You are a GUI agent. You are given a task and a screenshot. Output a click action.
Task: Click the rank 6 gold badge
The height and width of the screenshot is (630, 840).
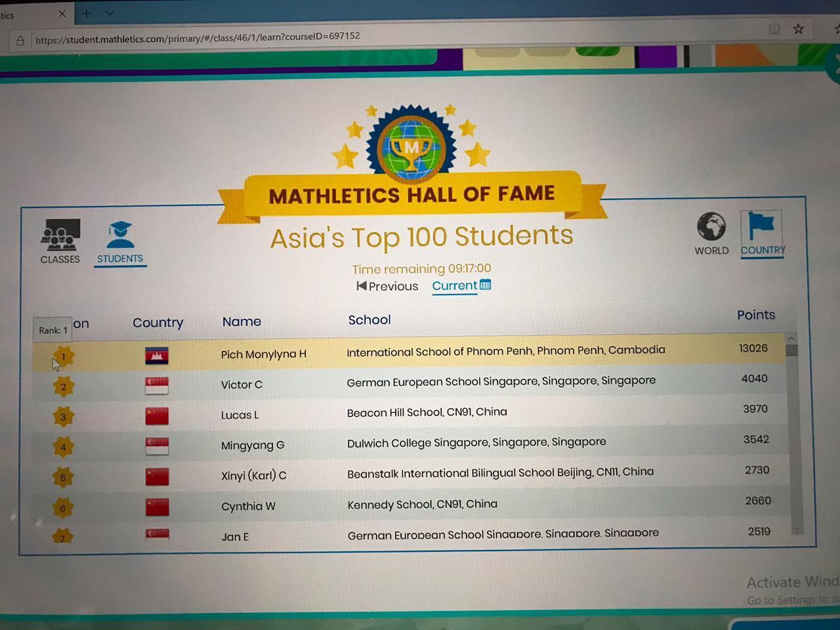tap(63, 507)
